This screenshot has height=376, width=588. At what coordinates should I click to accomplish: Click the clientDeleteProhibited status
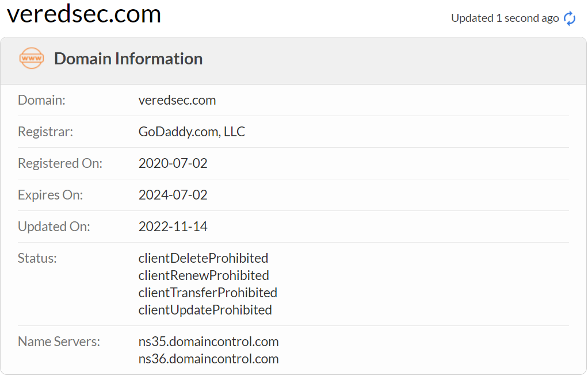tap(203, 258)
